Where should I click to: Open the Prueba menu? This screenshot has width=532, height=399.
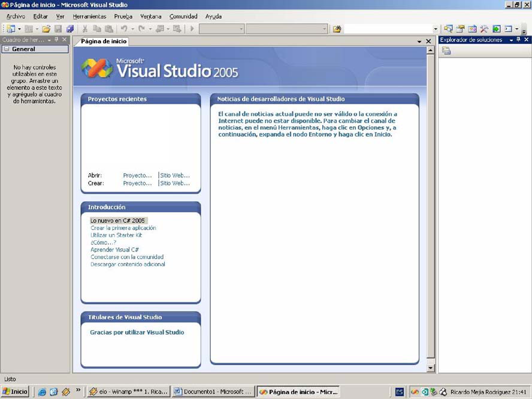tap(123, 16)
